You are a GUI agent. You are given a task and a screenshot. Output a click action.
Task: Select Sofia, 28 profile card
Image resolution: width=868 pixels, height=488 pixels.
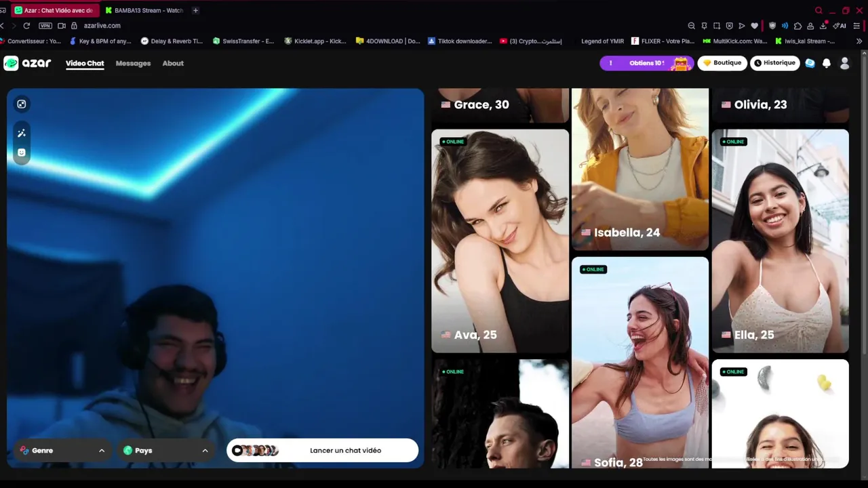click(640, 363)
